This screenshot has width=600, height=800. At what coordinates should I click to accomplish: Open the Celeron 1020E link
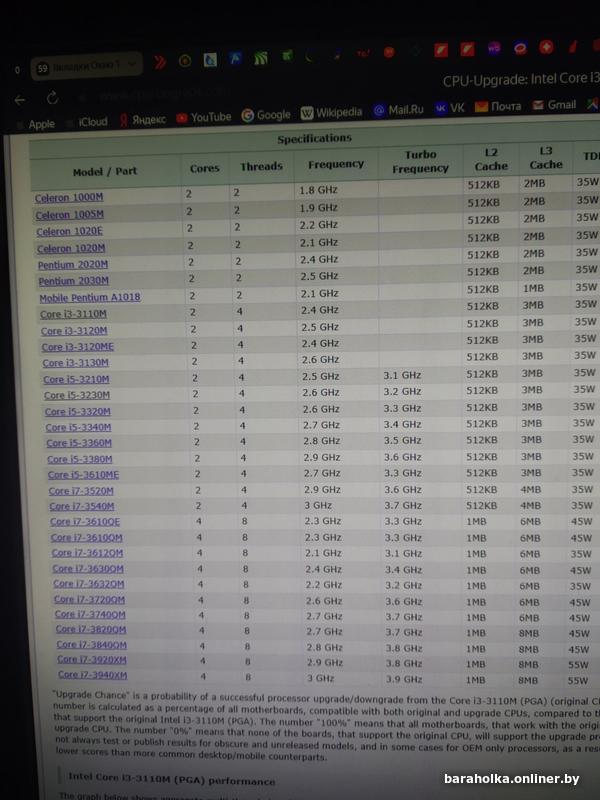point(69,232)
